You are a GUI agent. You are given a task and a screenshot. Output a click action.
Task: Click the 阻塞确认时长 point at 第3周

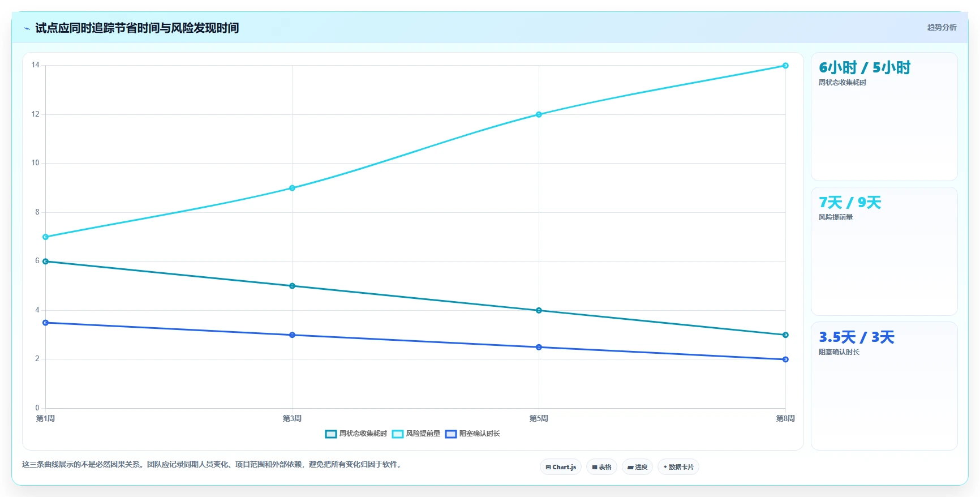[292, 335]
